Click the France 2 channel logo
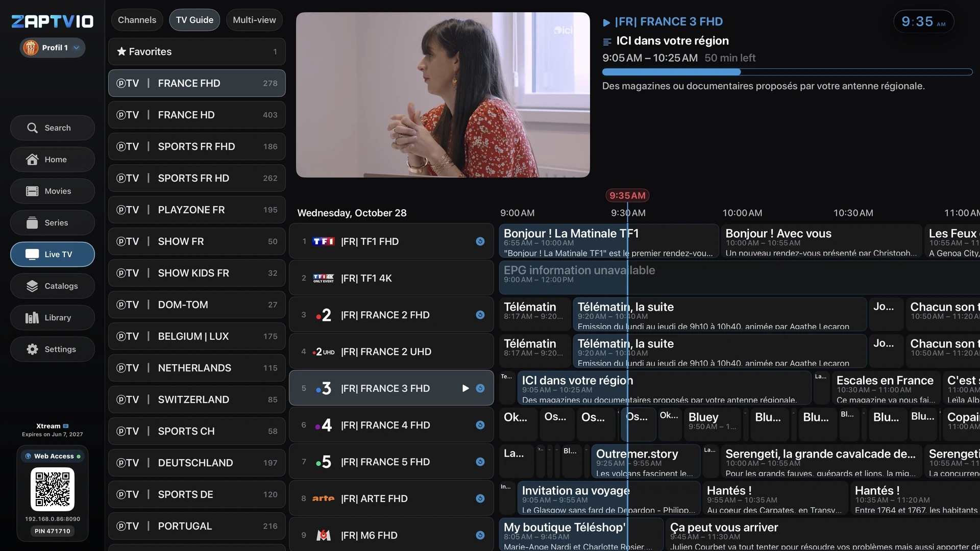Screen dimensions: 980x551 [x=324, y=315]
